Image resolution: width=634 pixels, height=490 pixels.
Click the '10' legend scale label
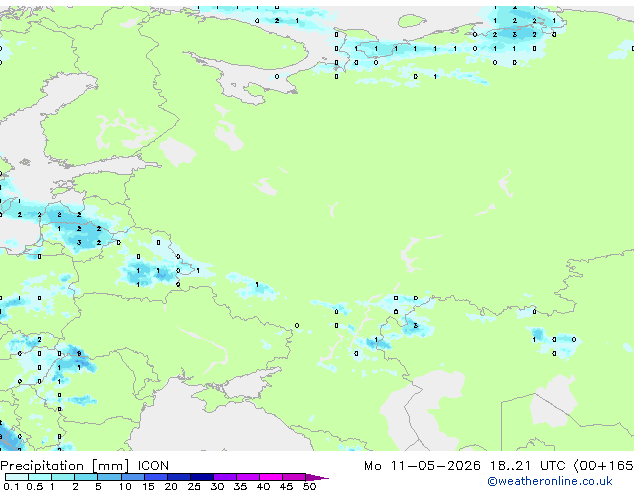[125, 486]
